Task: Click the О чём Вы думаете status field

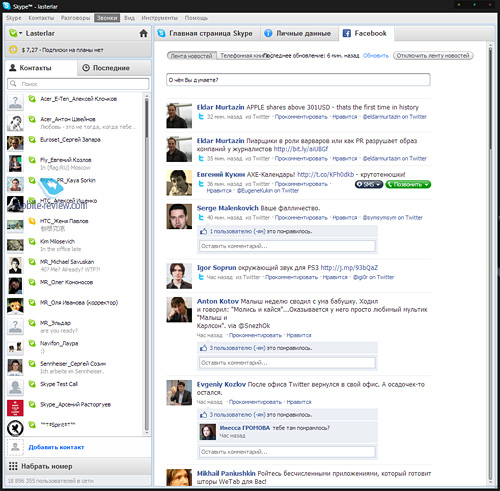Action: tap(298, 80)
